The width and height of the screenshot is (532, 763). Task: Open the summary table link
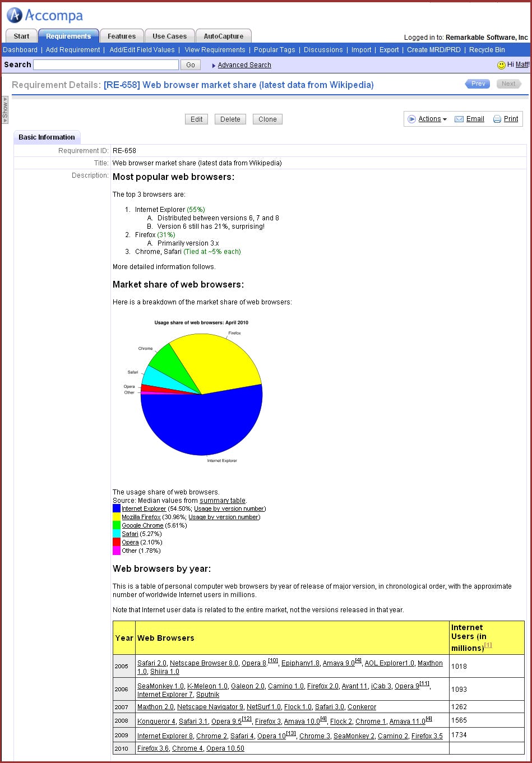[223, 500]
